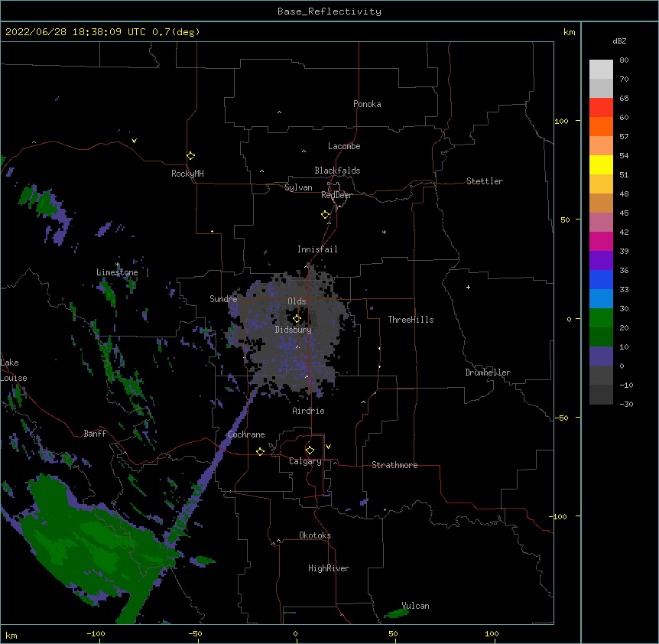Image resolution: width=659 pixels, height=644 pixels.
Task: Select the tan brown 45-48 dBZ swatch
Action: click(601, 203)
